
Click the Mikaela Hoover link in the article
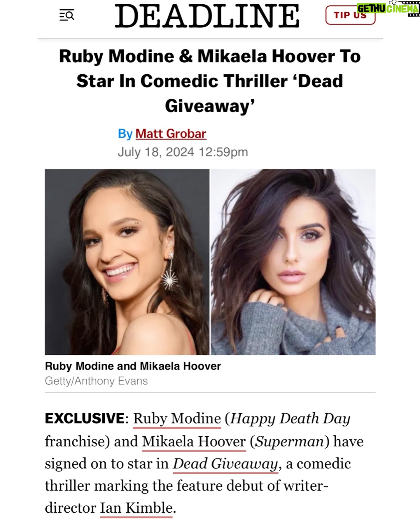[x=194, y=442]
